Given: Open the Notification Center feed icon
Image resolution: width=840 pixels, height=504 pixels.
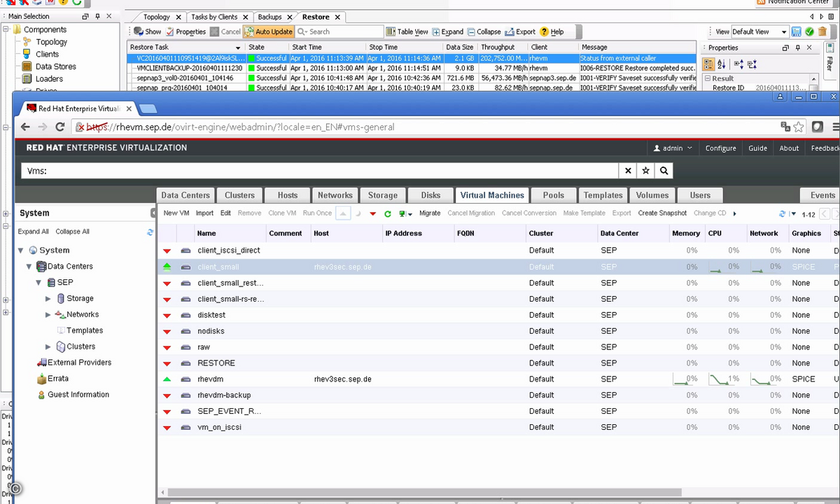Looking at the screenshot, I should (x=761, y=2).
